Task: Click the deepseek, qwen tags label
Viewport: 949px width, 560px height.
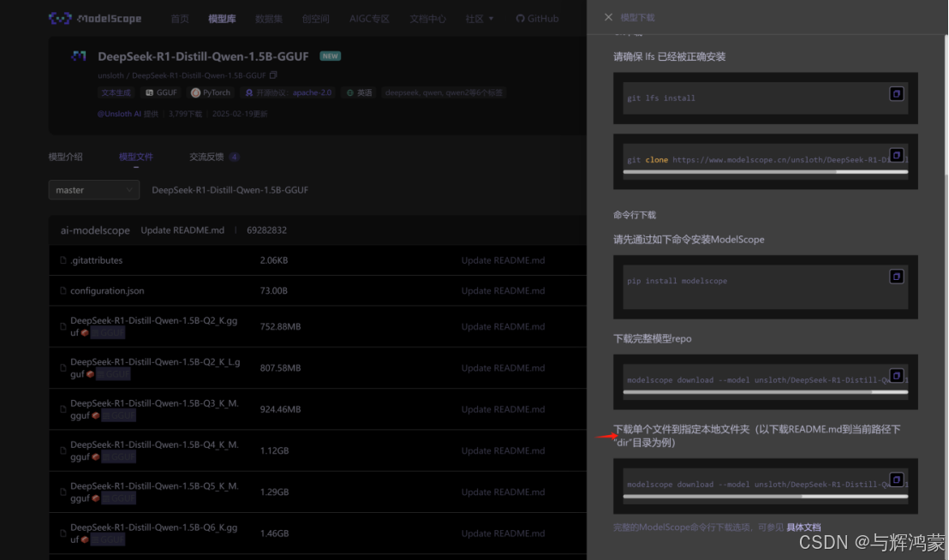Action: (443, 92)
